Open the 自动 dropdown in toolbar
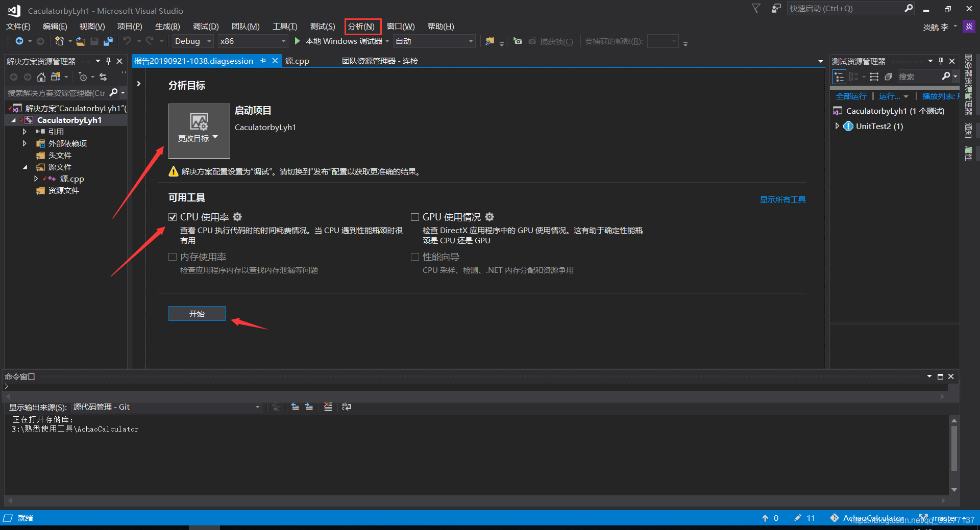The width and height of the screenshot is (980, 530). coord(434,41)
